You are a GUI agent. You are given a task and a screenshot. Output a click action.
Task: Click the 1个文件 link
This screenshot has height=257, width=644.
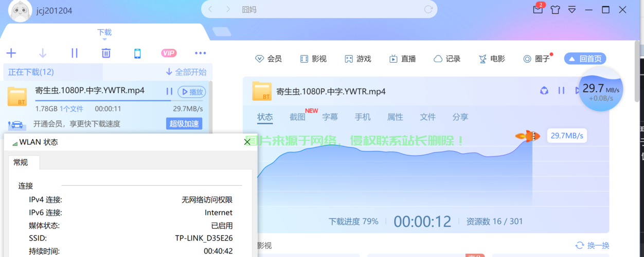71,109
